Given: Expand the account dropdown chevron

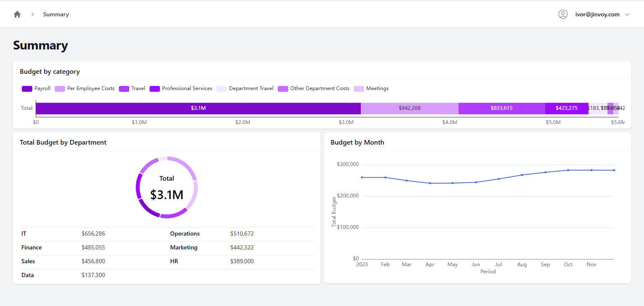Looking at the screenshot, I should point(627,15).
